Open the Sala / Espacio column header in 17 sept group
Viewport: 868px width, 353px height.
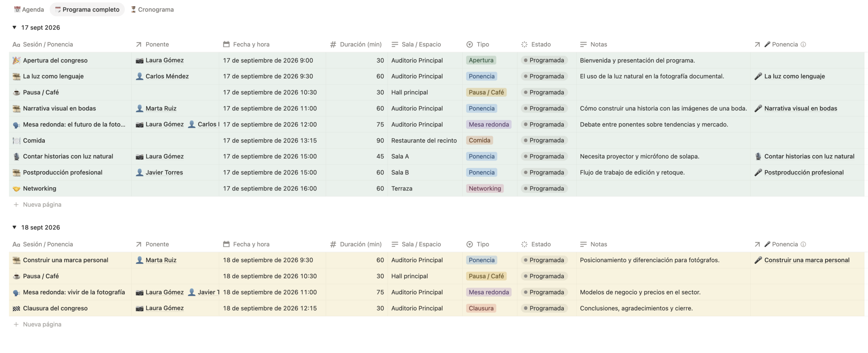pos(416,44)
